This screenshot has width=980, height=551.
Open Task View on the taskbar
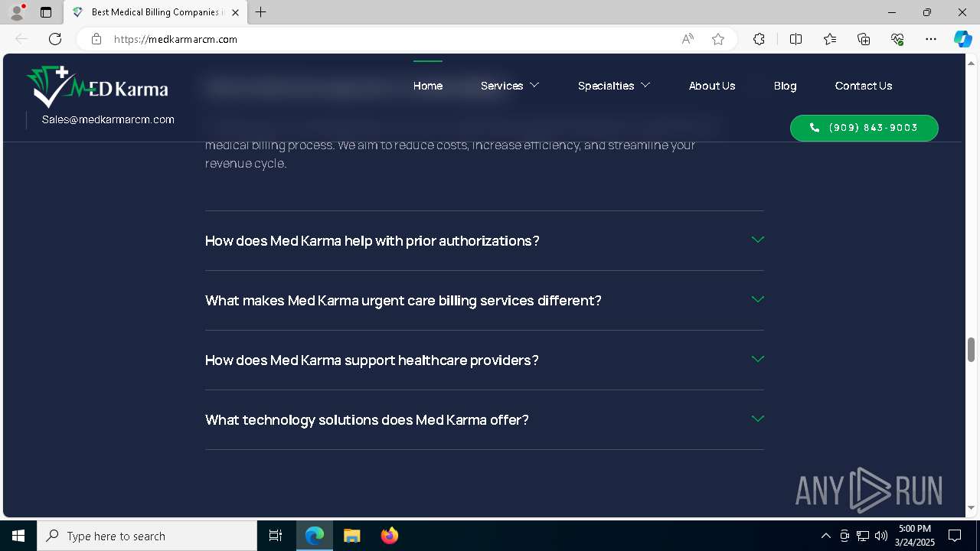pyautogui.click(x=276, y=536)
